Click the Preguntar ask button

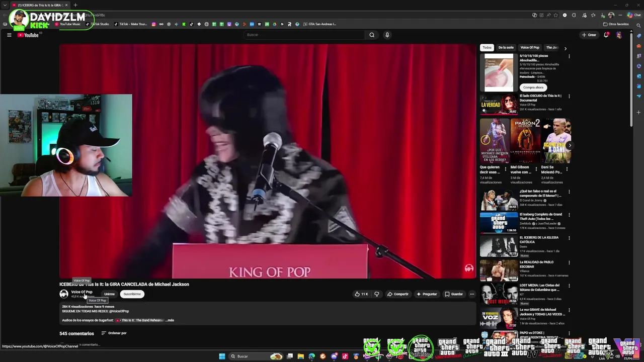[427, 294]
